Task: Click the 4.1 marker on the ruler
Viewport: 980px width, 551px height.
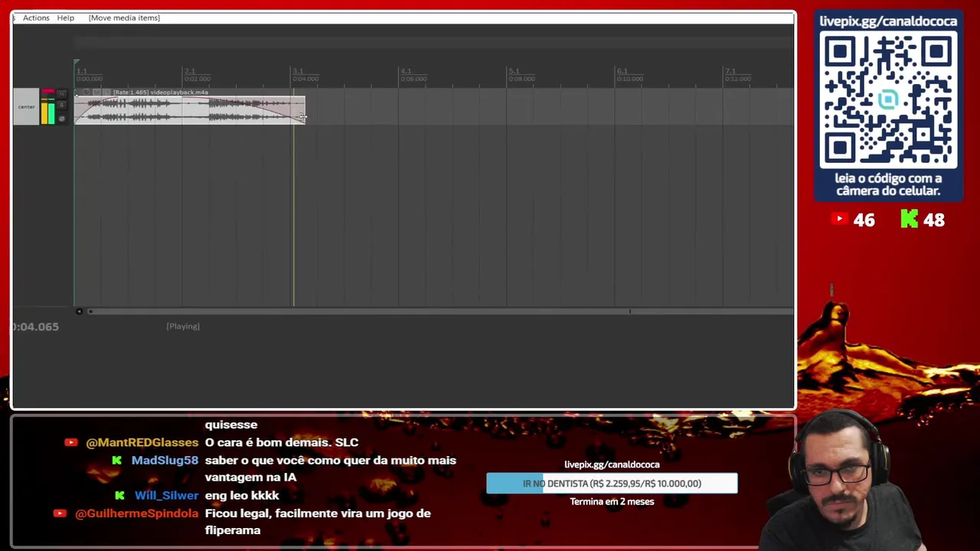Action: [x=406, y=71]
